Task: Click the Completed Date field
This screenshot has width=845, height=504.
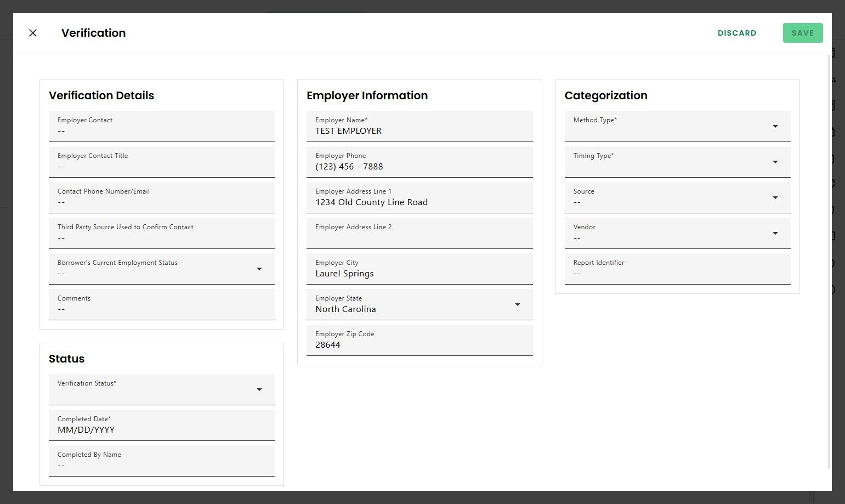Action: 161,429
